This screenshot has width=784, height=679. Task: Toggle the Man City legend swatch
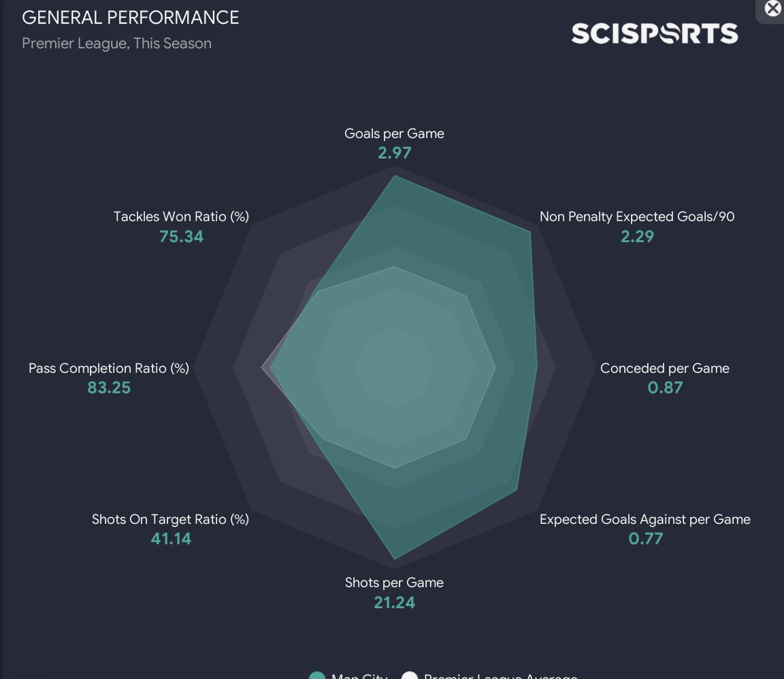[317, 676]
